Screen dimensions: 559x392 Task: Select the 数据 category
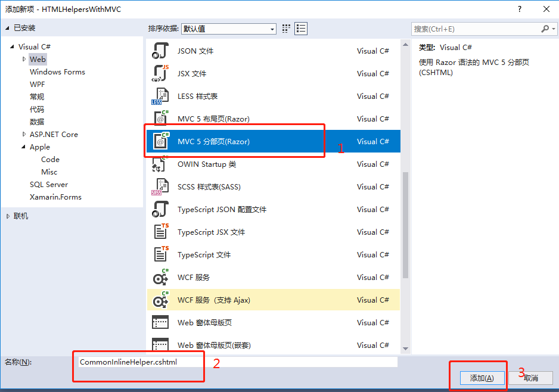click(37, 122)
